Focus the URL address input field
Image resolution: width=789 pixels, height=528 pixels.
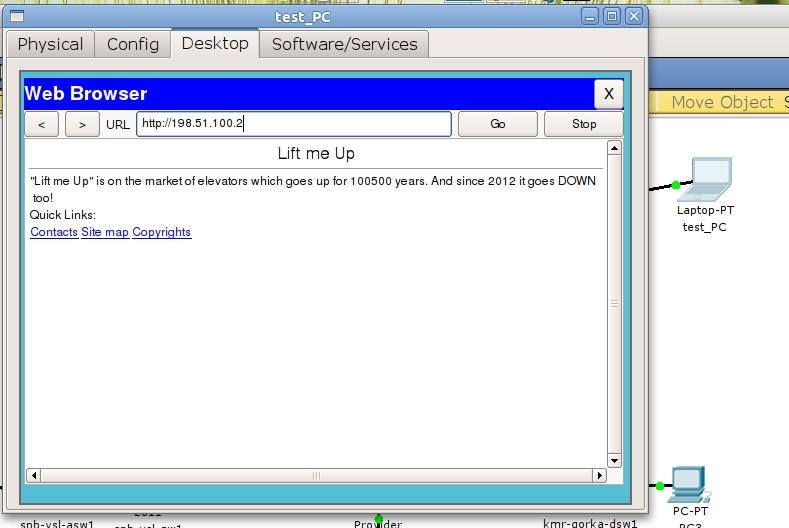click(x=294, y=124)
